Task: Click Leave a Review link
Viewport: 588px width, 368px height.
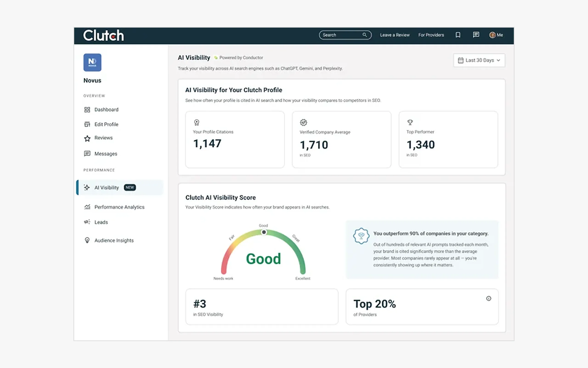Action: click(x=395, y=35)
